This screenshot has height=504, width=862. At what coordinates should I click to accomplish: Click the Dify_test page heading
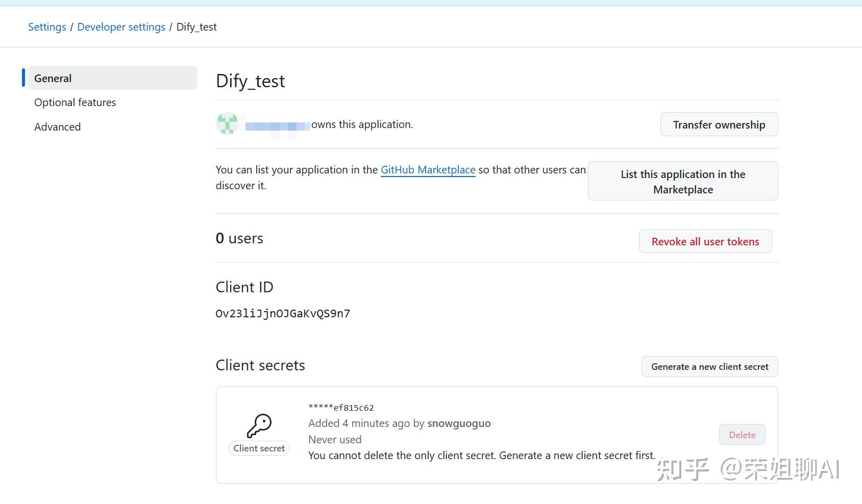click(250, 81)
